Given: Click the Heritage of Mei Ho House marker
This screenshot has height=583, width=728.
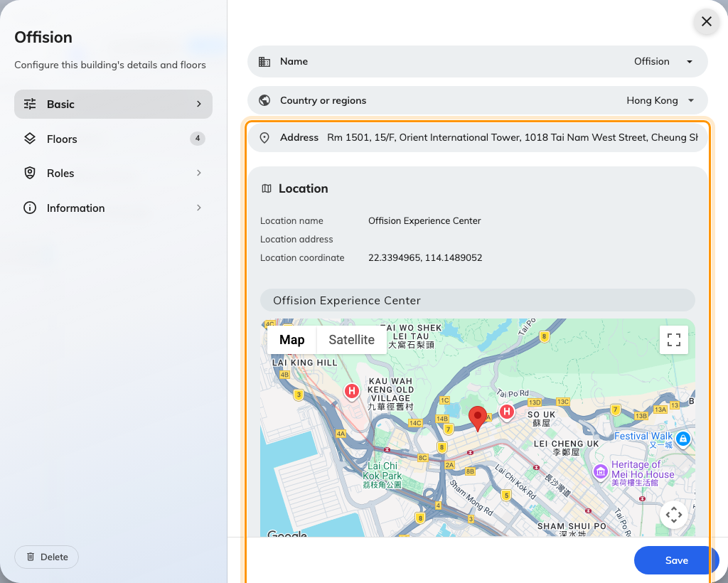Looking at the screenshot, I should pos(600,472).
